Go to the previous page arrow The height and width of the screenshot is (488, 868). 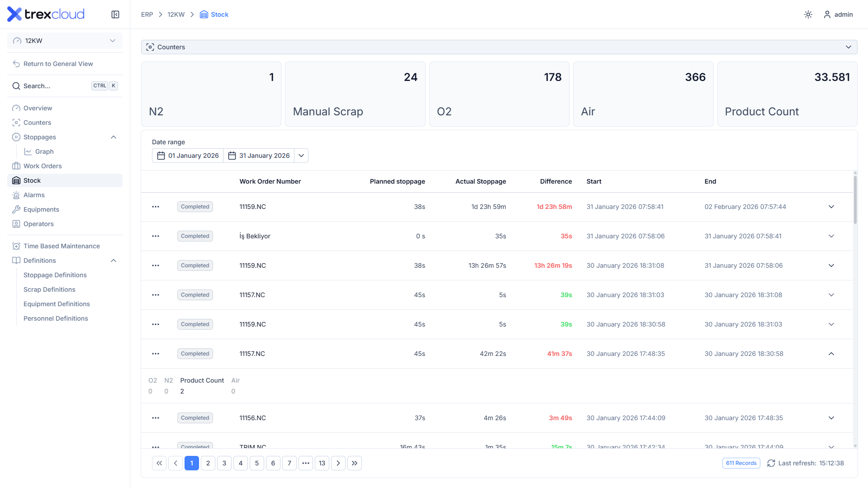[x=175, y=463]
